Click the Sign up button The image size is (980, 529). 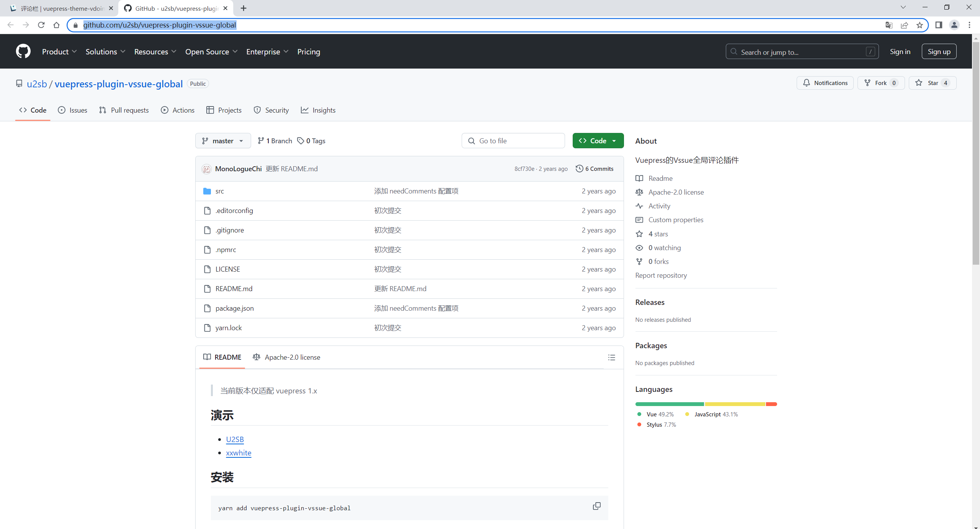tap(939, 52)
